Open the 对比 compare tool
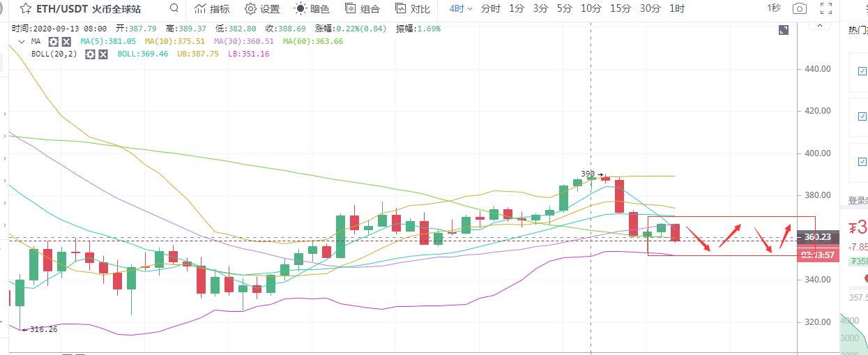 pyautogui.click(x=412, y=9)
